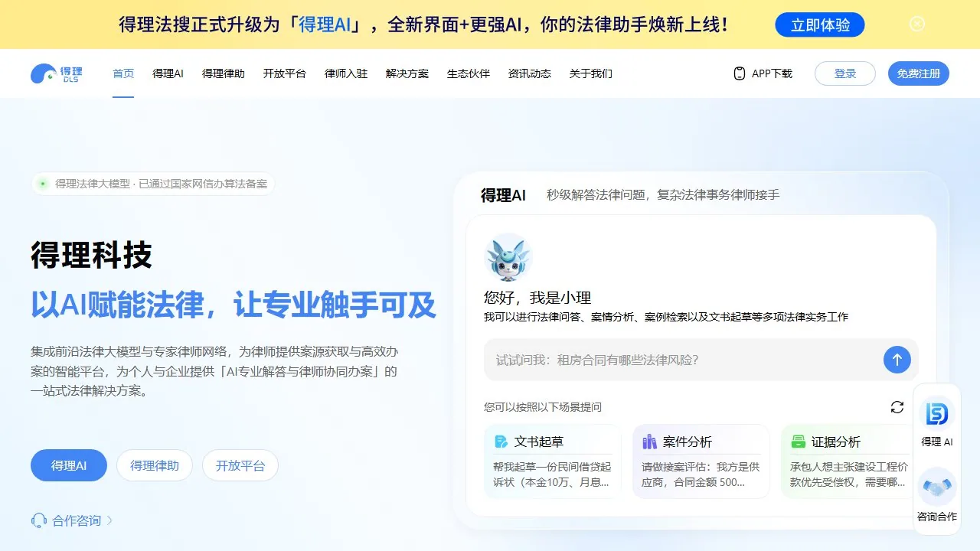Click the headset icon next to 合作咨询
Image resolution: width=980 pixels, height=551 pixels.
tap(39, 520)
